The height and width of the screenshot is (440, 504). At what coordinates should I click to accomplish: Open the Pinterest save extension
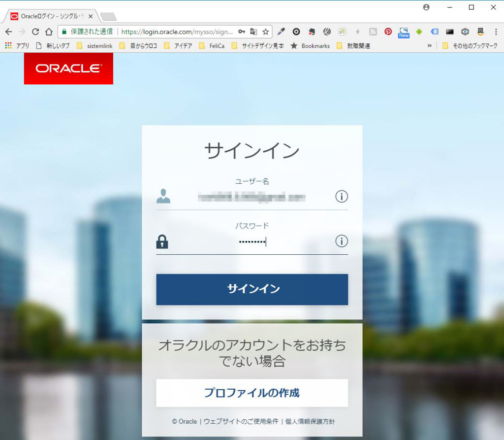click(388, 32)
